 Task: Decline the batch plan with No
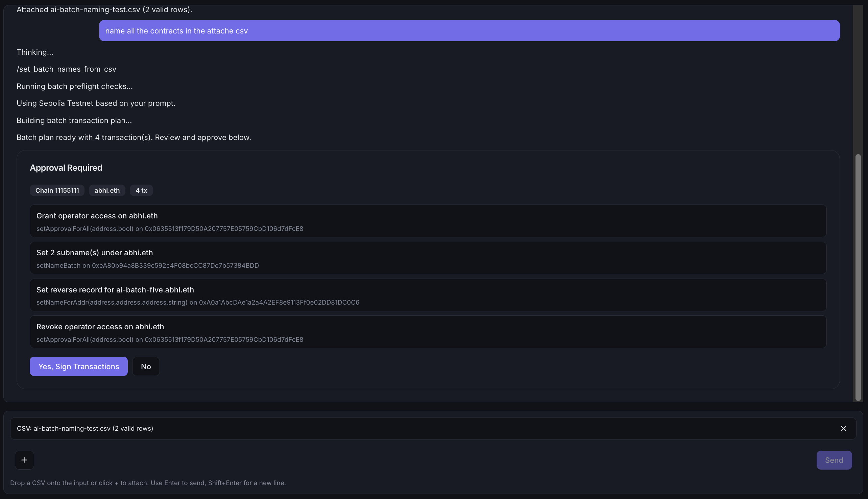pos(146,366)
